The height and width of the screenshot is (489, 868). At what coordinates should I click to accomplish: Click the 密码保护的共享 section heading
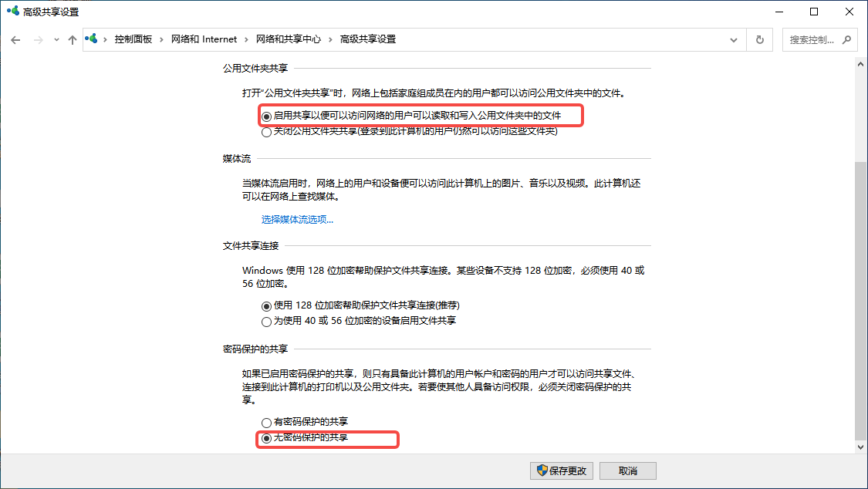point(255,349)
